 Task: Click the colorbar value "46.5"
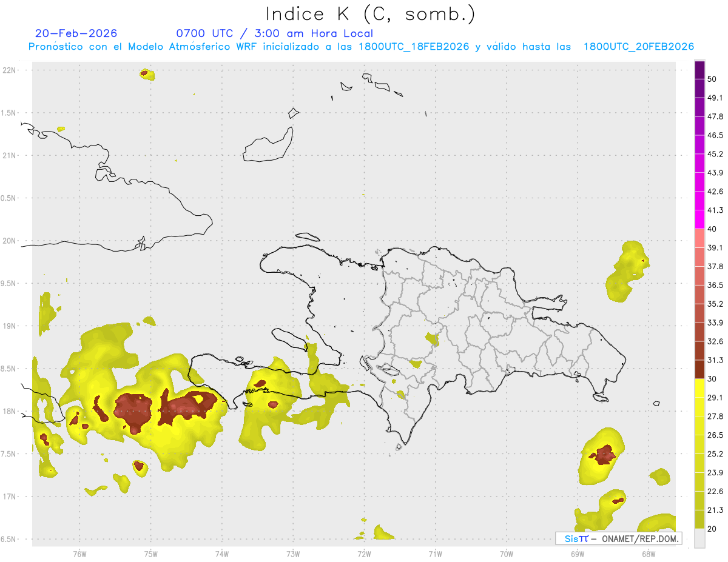click(715, 135)
